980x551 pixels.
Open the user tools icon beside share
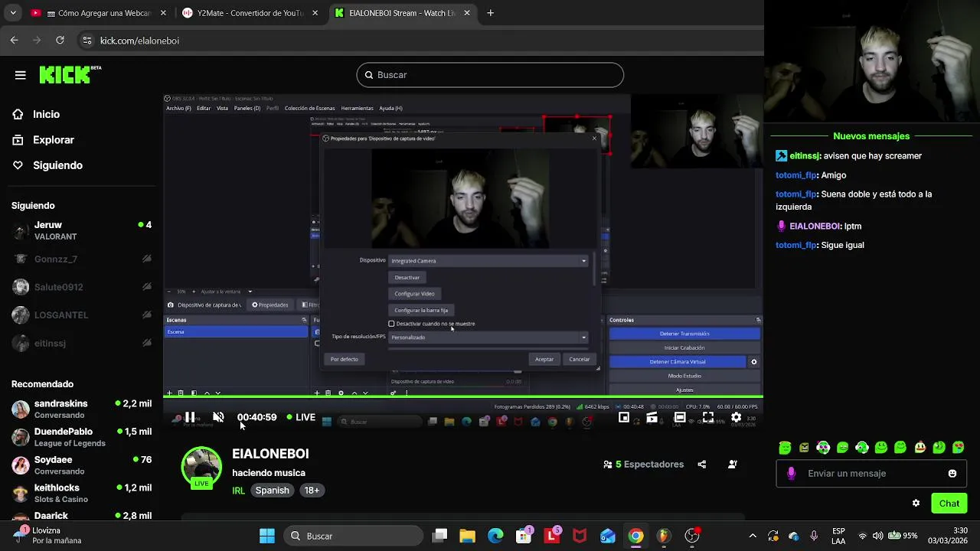click(733, 465)
